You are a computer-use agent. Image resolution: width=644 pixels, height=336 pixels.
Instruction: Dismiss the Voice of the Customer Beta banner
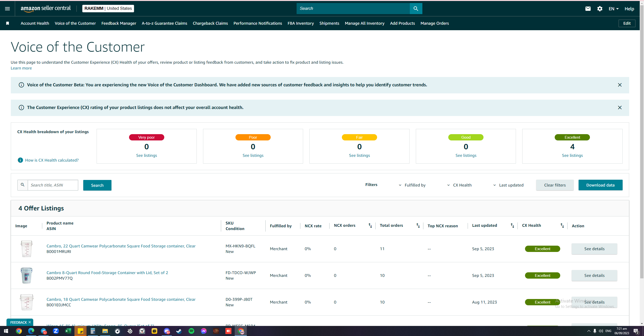pyautogui.click(x=620, y=85)
